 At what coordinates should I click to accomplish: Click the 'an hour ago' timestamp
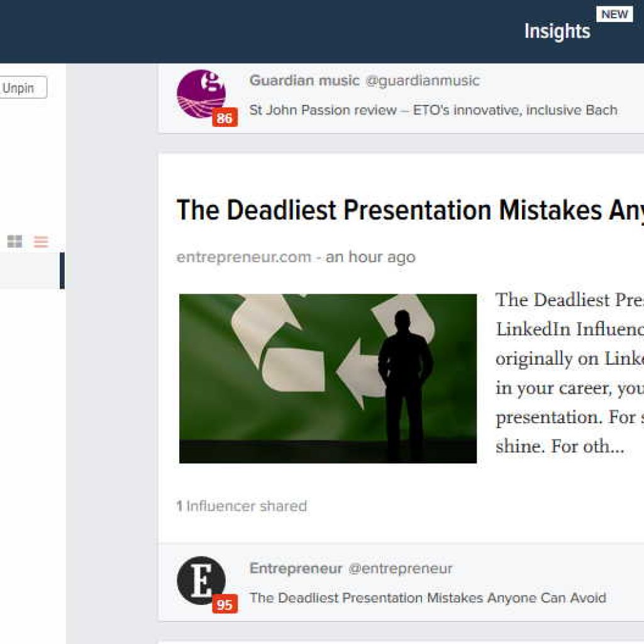(x=370, y=257)
